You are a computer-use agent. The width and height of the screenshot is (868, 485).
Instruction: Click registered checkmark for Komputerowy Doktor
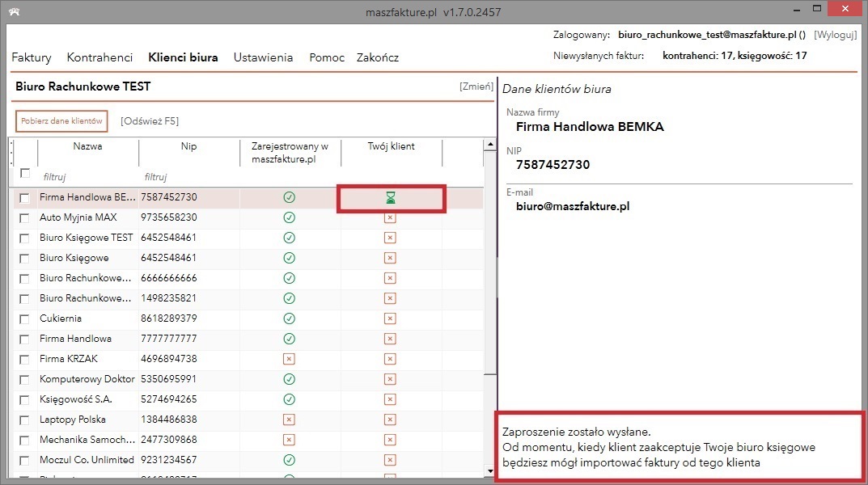[289, 379]
